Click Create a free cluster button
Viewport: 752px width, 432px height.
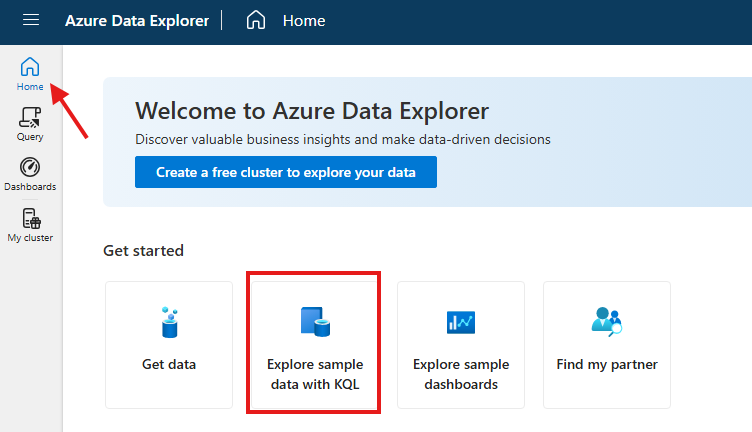(285, 172)
